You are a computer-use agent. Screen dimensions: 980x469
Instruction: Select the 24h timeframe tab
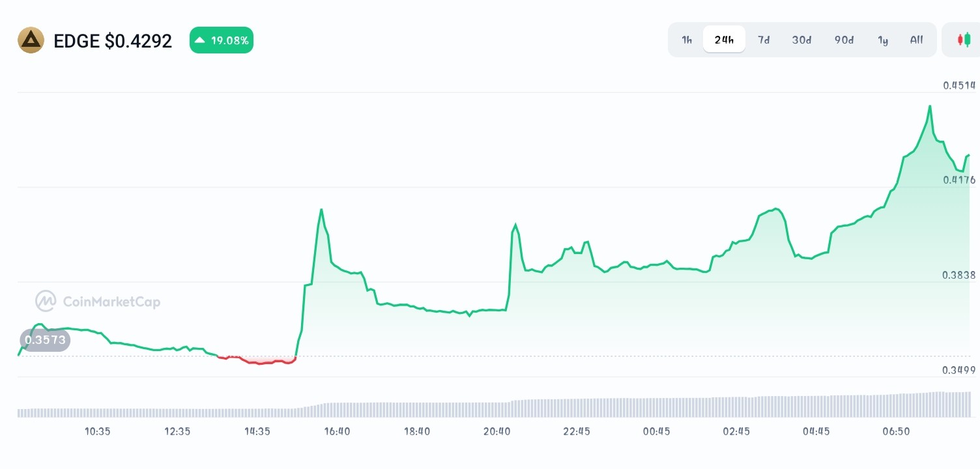[724, 40]
